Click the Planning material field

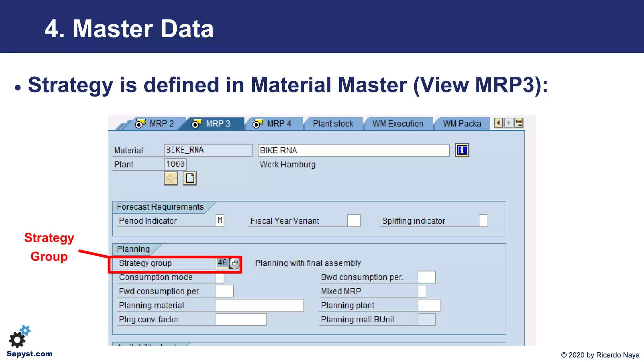point(260,305)
